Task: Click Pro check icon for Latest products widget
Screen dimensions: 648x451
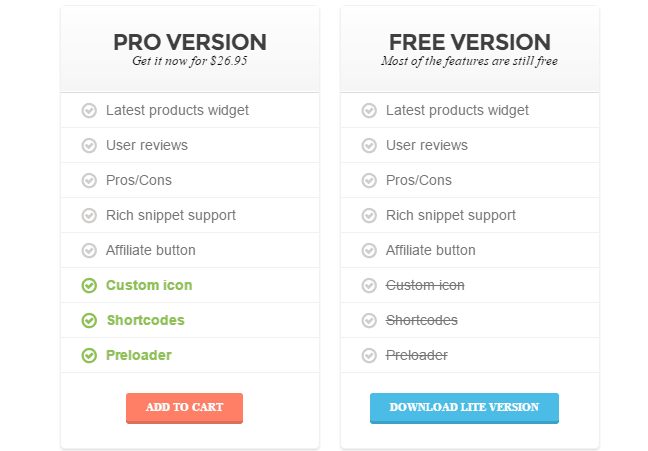Action: click(89, 110)
